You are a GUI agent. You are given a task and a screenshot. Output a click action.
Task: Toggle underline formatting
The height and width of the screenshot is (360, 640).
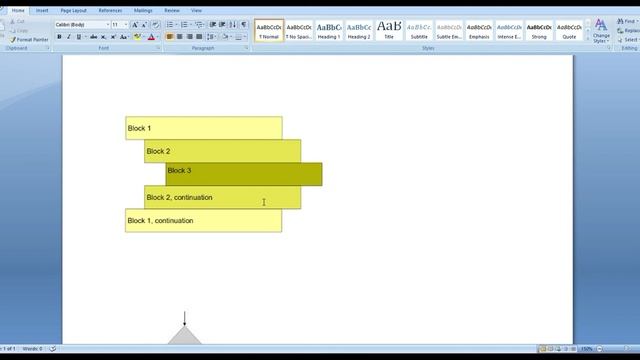pos(78,37)
